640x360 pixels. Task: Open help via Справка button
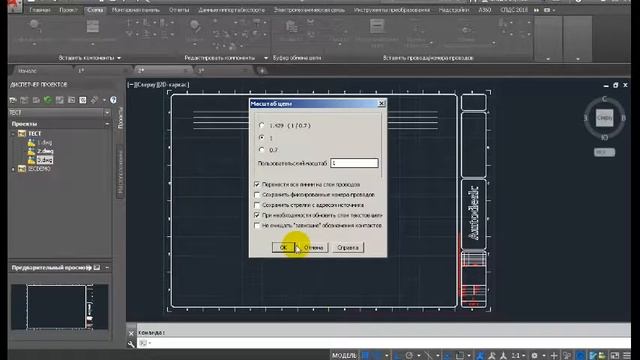pyautogui.click(x=348, y=247)
